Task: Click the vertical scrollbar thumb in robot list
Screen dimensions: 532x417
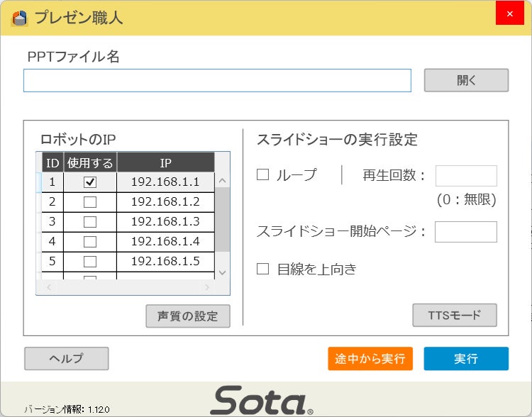Action: click(222, 220)
